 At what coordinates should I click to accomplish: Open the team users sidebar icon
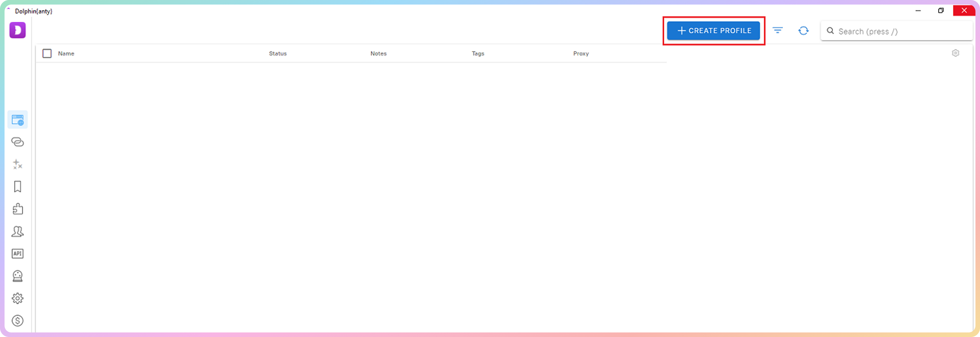pyautogui.click(x=18, y=231)
